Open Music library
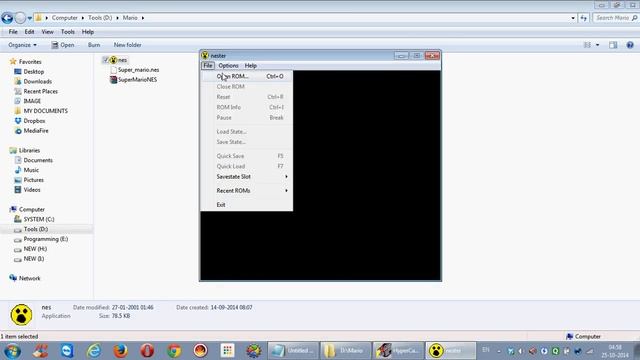640x360 pixels. coord(31,170)
